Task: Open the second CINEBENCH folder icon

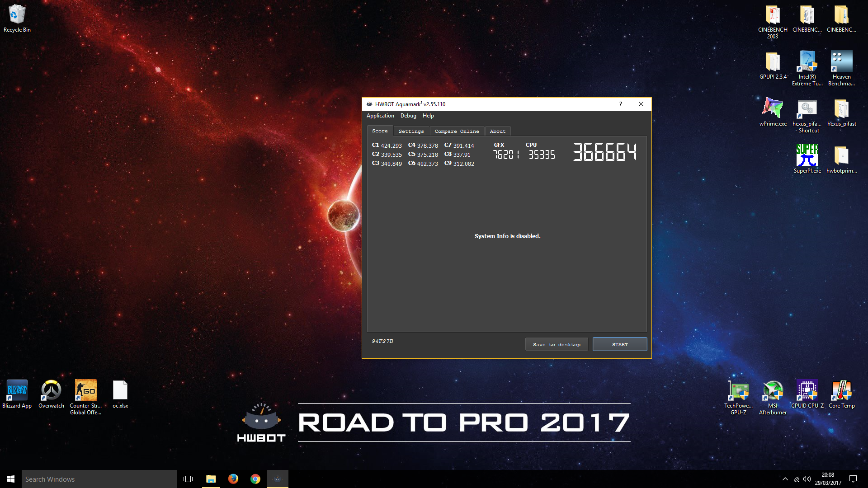Action: [807, 19]
